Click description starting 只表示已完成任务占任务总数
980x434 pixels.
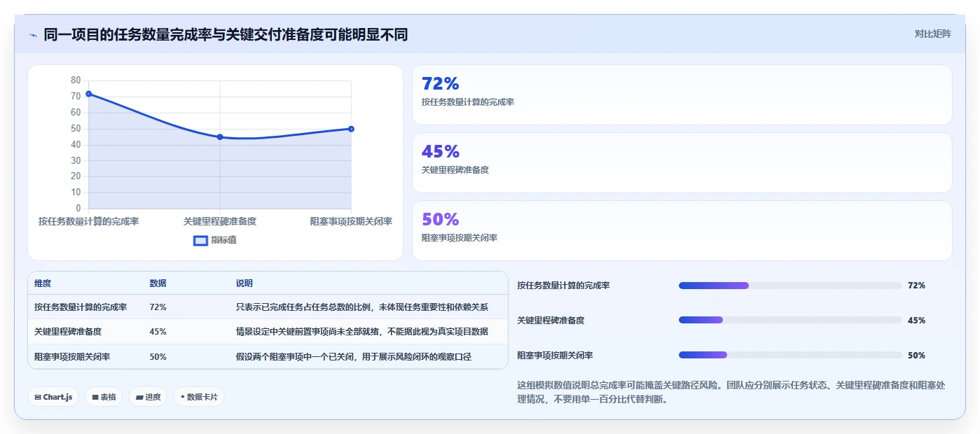pos(362,307)
